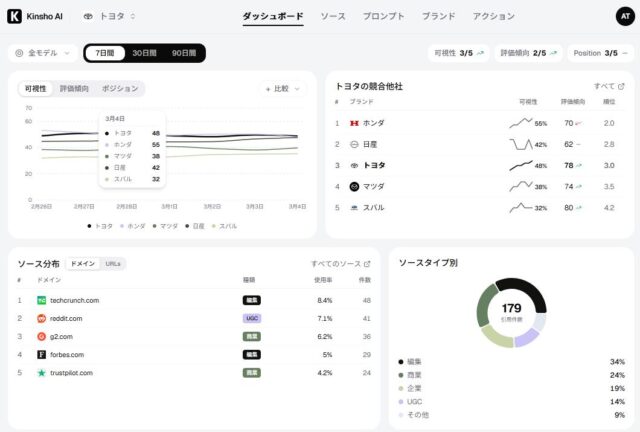This screenshot has height=432, width=640.
Task: Click the 編集 legend entry, 34%
Action: point(511,362)
